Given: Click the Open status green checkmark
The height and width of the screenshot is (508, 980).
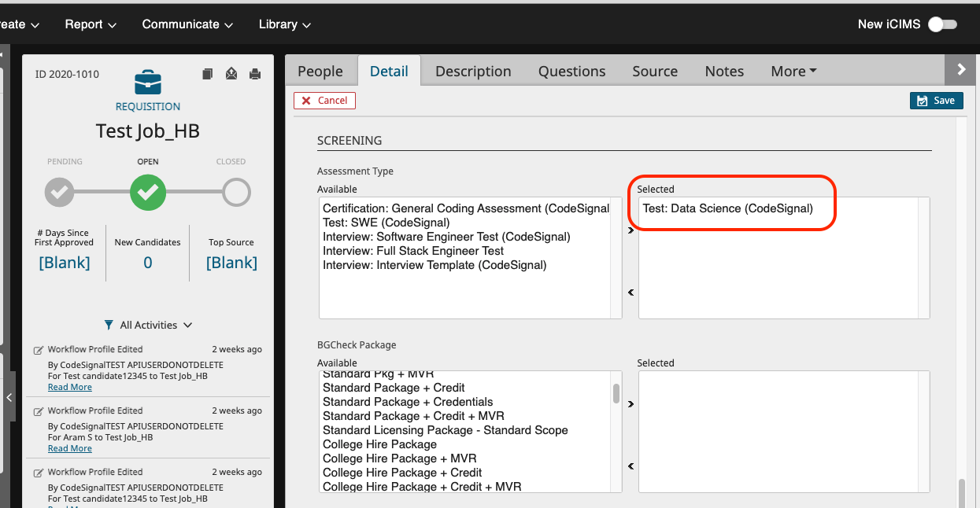Looking at the screenshot, I should point(148,191).
